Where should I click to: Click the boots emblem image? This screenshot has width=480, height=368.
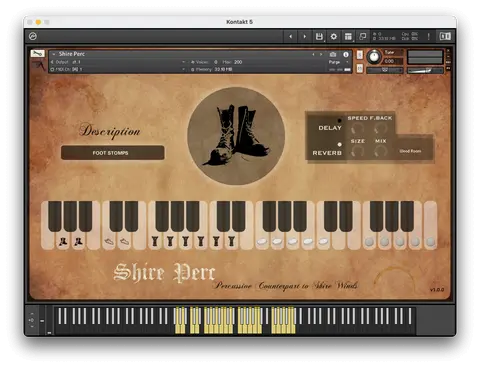tap(236, 136)
